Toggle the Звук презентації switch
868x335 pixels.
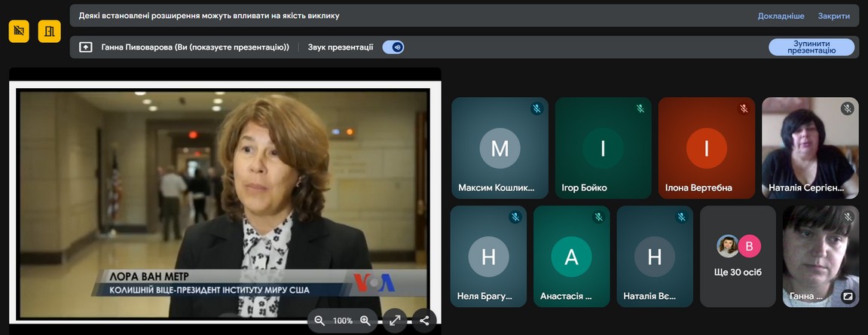coord(393,47)
